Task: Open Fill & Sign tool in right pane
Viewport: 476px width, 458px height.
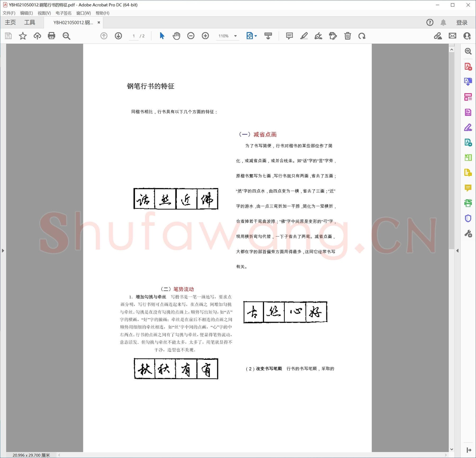Action: pos(468,127)
